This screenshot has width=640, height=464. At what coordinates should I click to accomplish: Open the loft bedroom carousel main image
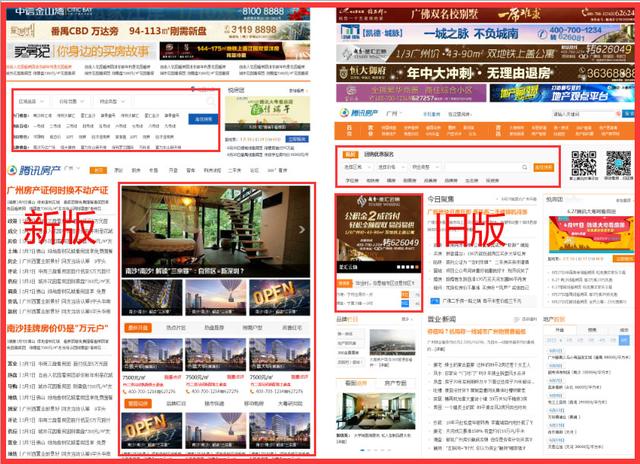click(x=216, y=231)
